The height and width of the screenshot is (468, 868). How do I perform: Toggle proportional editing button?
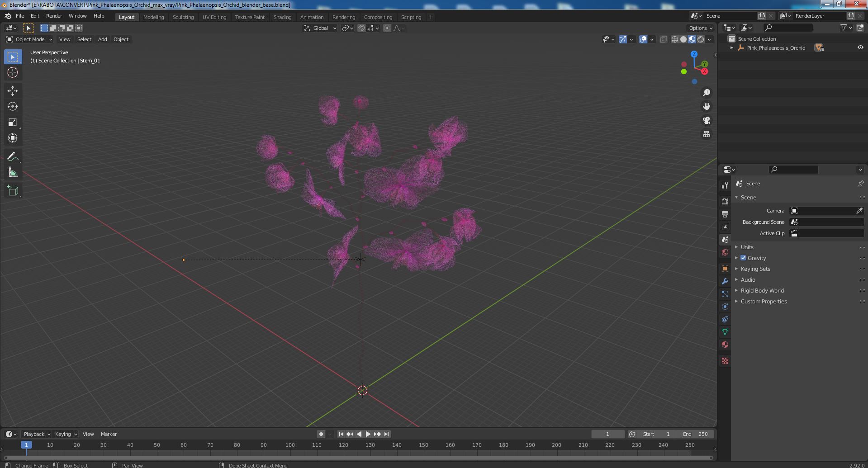tap(387, 28)
